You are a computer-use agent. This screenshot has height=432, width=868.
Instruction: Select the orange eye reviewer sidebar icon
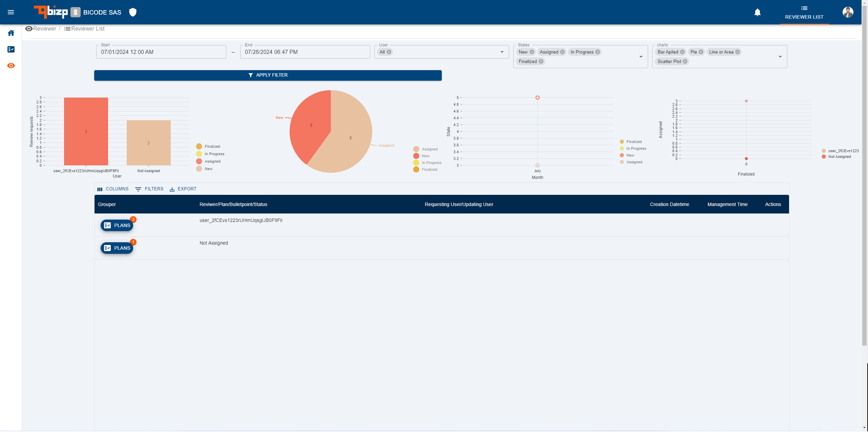(11, 66)
